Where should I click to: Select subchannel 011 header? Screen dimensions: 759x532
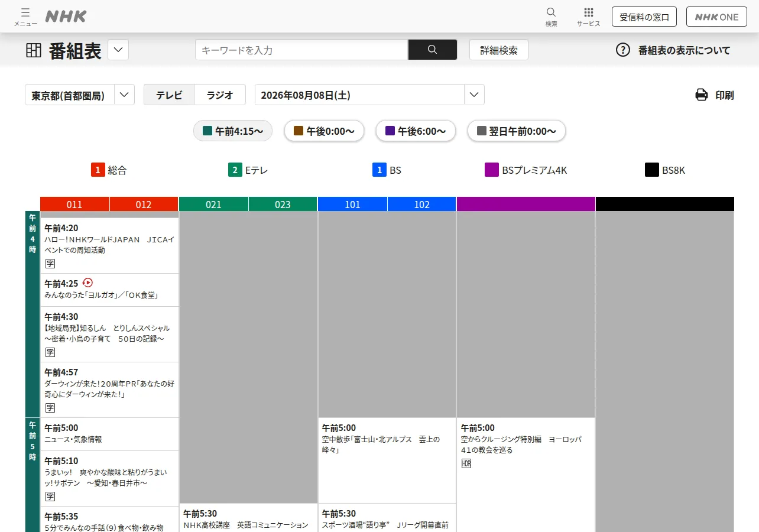click(74, 204)
